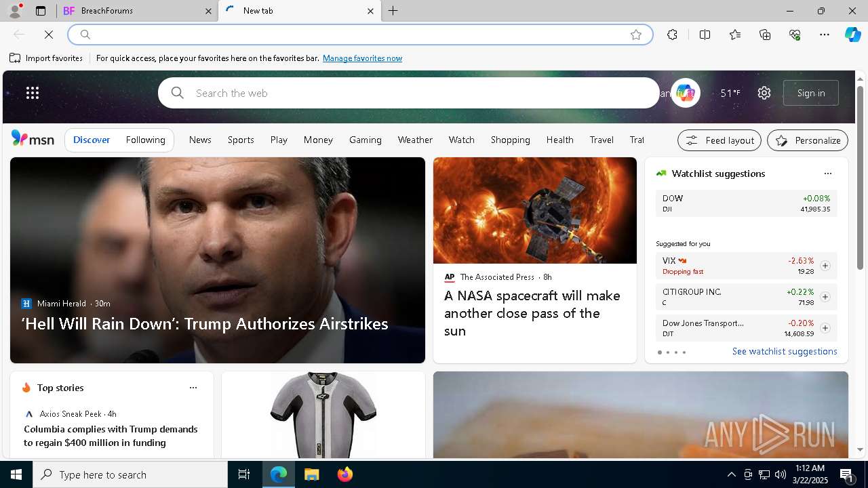This screenshot has height=488, width=868.
Task: Click the Windows taskbar search box
Action: (130, 474)
